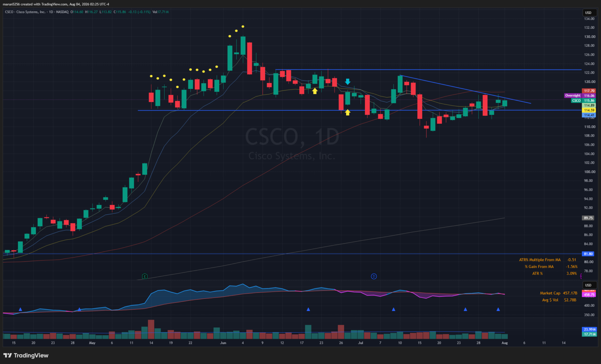Image resolution: width=601 pixels, height=364 pixels.
Task: Click the low value L113.82
Action: (106, 12)
